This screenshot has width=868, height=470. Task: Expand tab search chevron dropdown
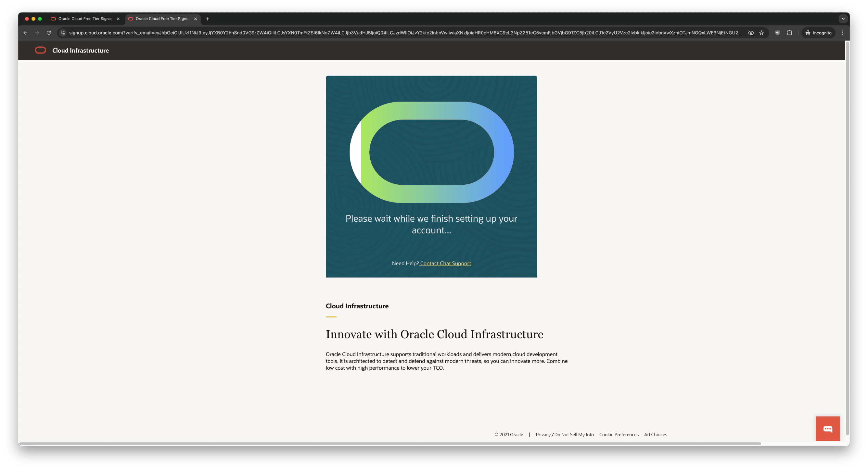tap(843, 19)
